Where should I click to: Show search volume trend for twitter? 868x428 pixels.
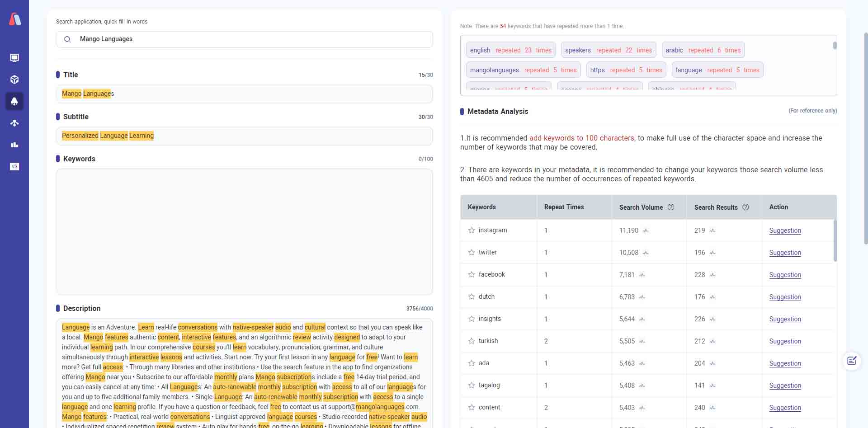pos(646,253)
